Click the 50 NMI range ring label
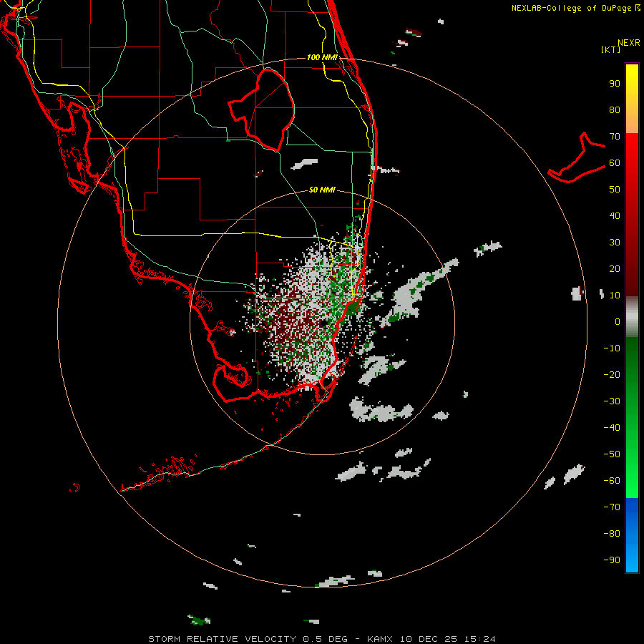 [322, 190]
